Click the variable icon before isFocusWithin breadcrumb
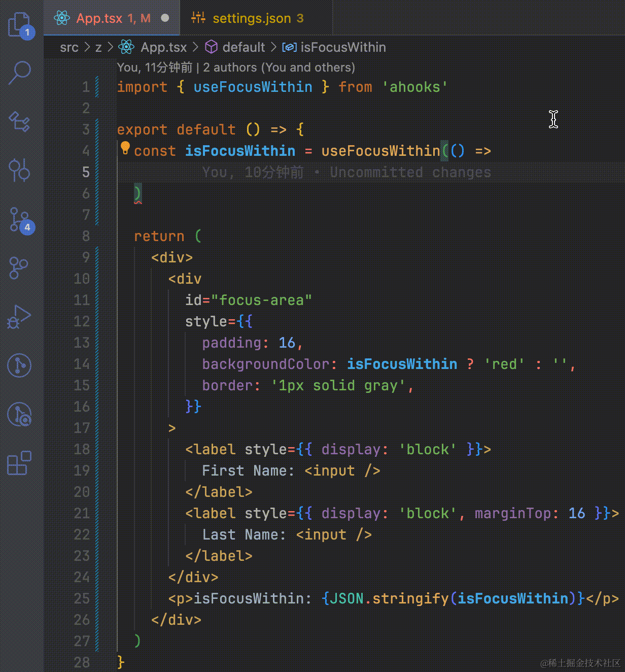This screenshot has height=672, width=625. (x=289, y=47)
